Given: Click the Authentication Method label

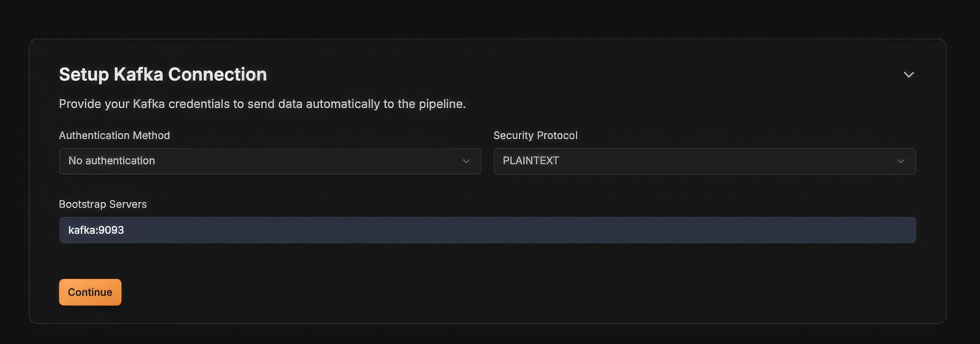Looking at the screenshot, I should tap(114, 135).
